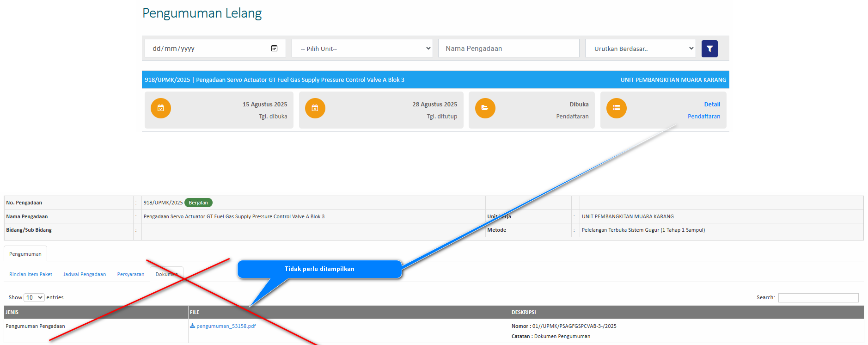Click the orange closing date calendar icon
The width and height of the screenshot is (868, 345).
point(315,108)
